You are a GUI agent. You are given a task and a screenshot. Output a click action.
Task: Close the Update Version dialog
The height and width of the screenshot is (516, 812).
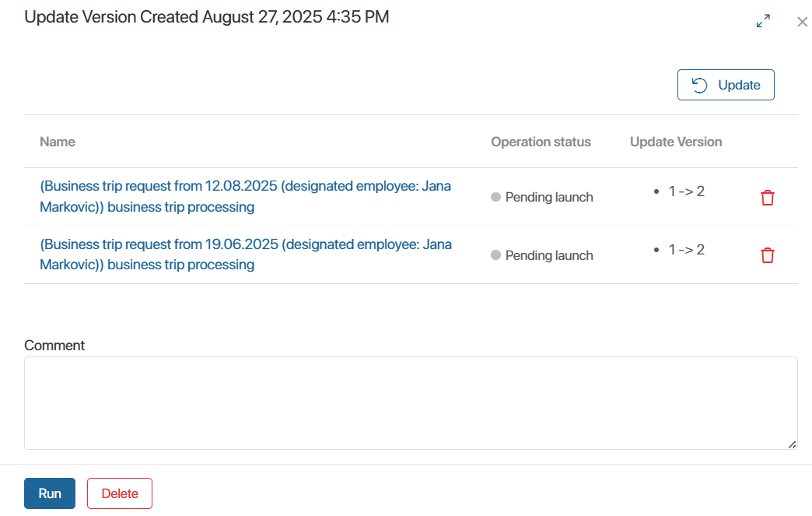click(802, 22)
